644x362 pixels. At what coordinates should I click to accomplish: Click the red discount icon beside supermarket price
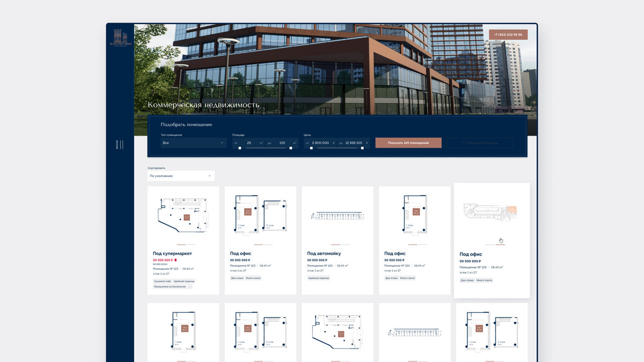pos(175,260)
